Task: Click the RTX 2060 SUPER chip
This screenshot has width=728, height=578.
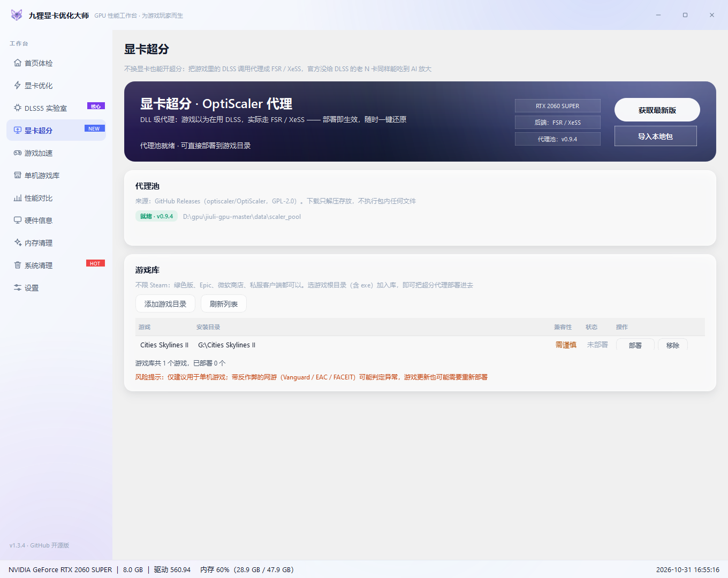Action: point(558,106)
